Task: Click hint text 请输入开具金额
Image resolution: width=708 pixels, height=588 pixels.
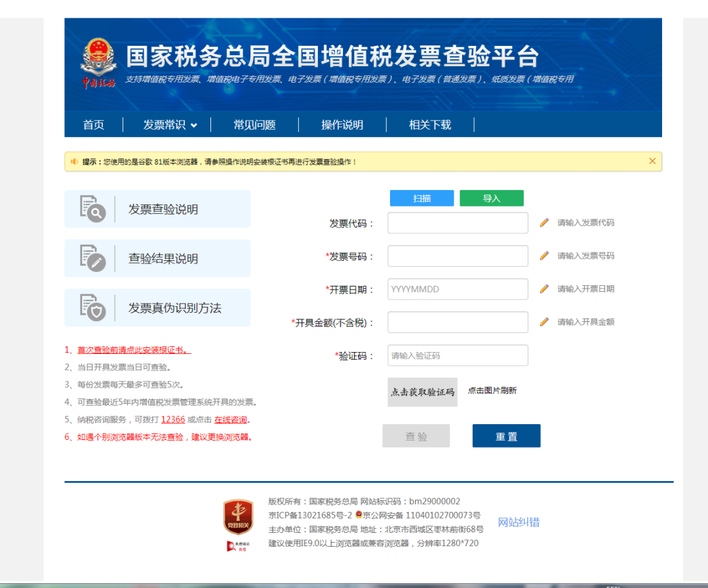Action: point(585,322)
